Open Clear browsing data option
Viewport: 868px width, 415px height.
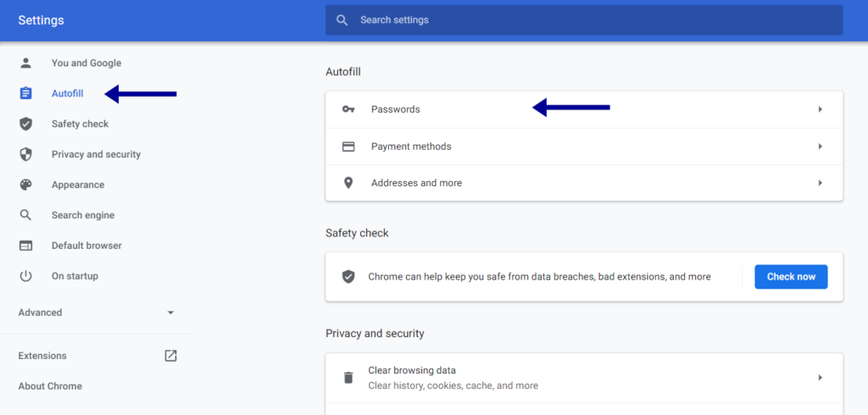point(584,378)
